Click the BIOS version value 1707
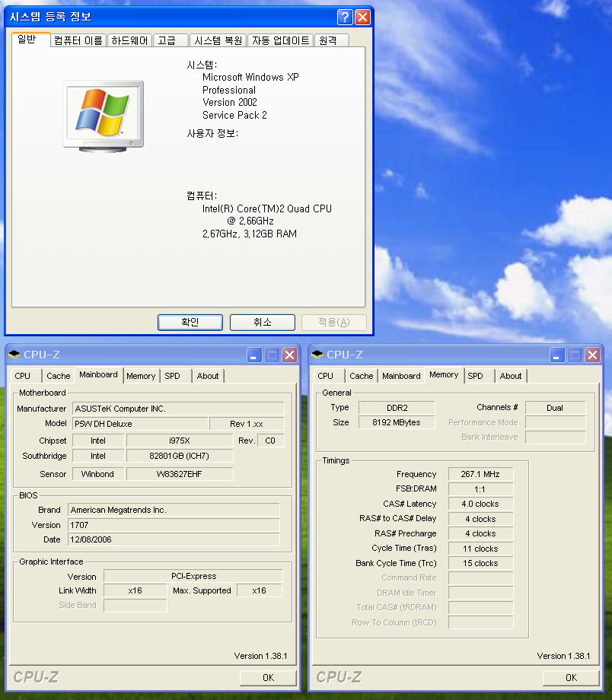Screen dimensions: 612x700 point(174,525)
